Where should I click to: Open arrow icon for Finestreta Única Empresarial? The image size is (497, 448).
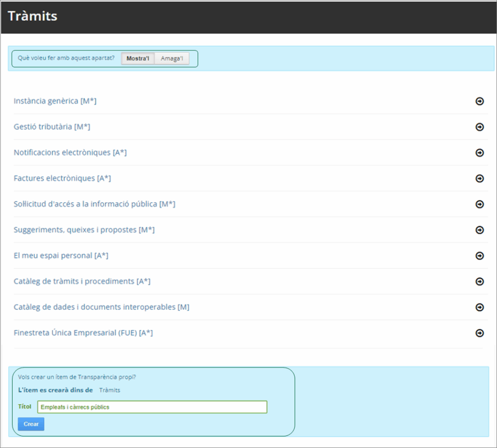pos(480,333)
